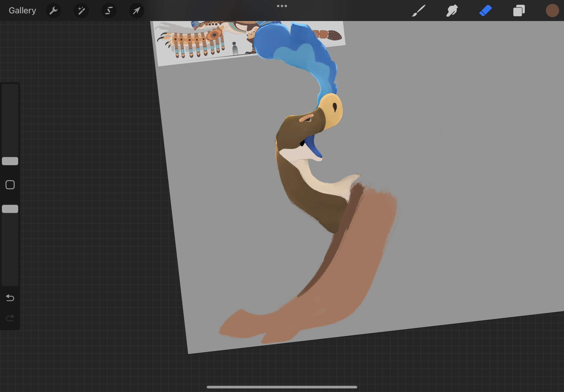
Task: Undo the last stroke using the sidebar arrow
Action: 10,298
